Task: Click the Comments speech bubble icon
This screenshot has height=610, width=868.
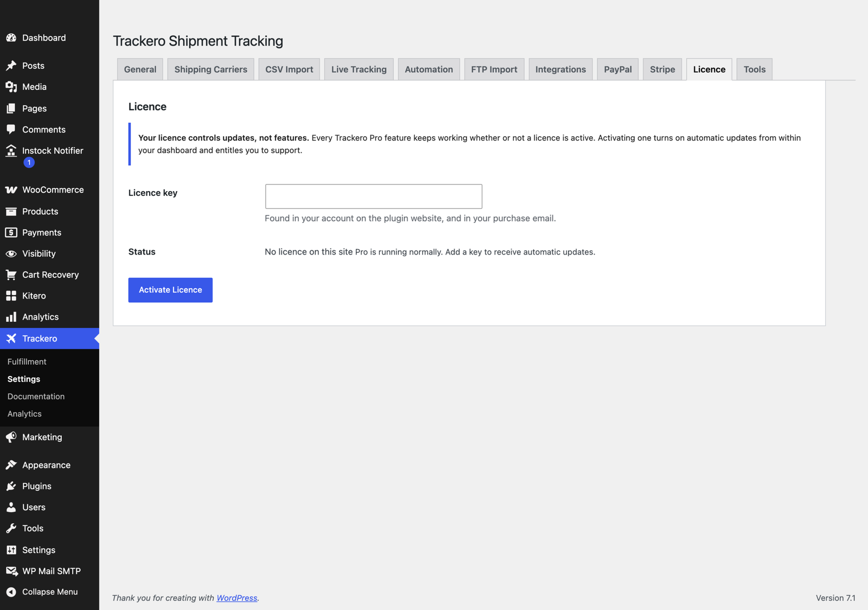Action: point(11,130)
